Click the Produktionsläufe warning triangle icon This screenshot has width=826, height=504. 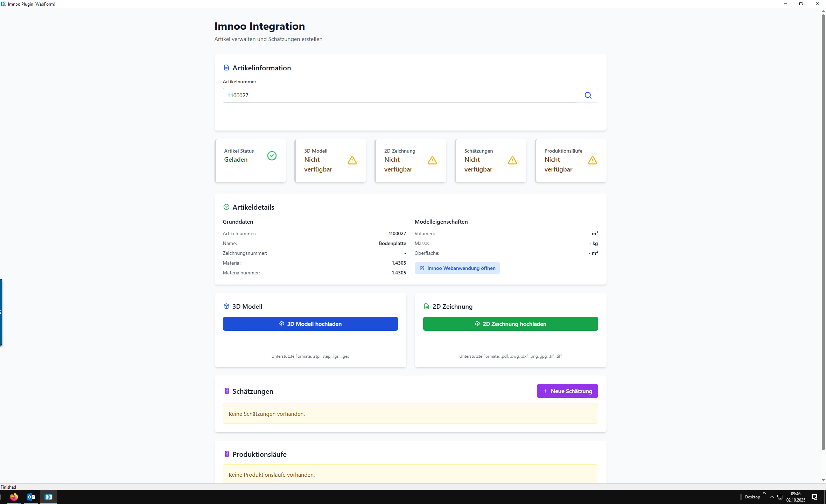click(593, 160)
